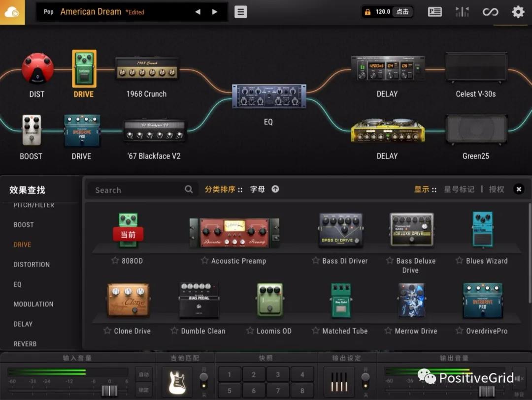This screenshot has height=400, width=532.
Task: Star the OverdrivePro effect
Action: (x=460, y=331)
